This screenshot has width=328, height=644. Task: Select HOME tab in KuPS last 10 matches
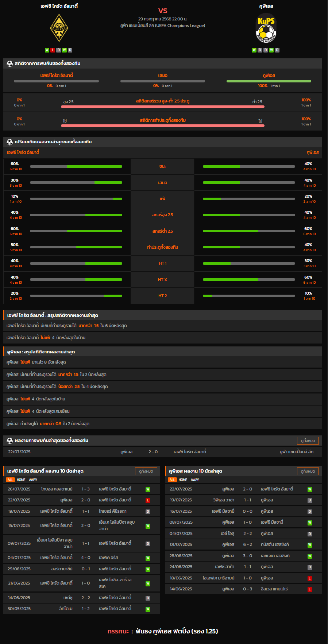(183, 480)
